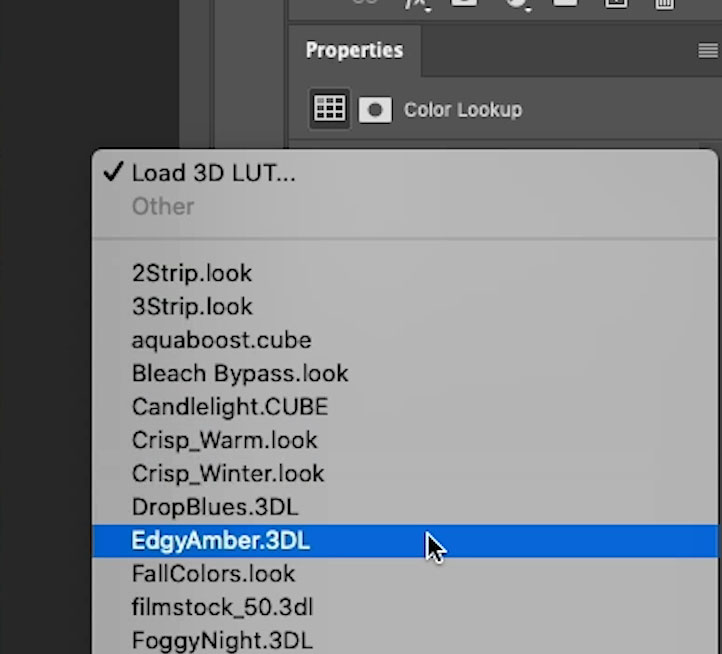Apply the filmstock_50.3dl LUT
Viewport: 722px width, 654px height.
coord(223,607)
